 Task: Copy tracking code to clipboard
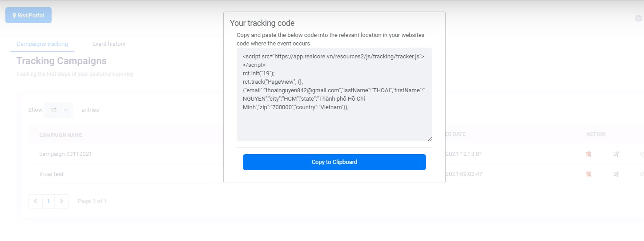coord(334,162)
